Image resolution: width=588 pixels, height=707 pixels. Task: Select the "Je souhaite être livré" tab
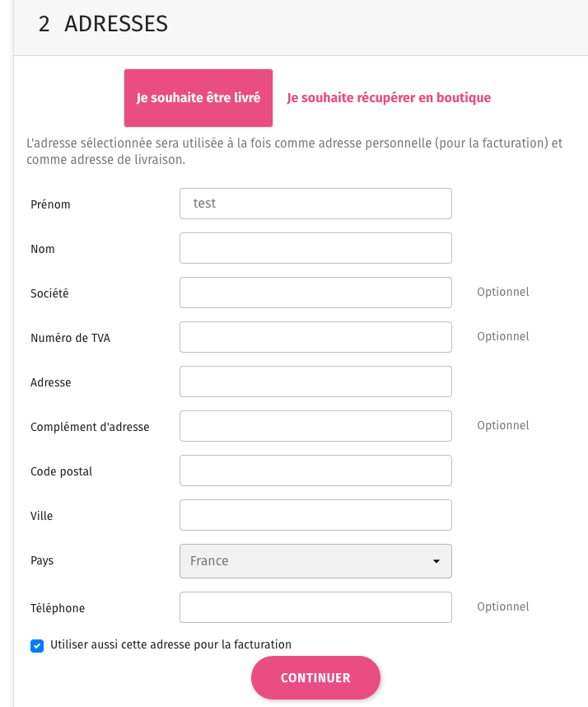pos(198,97)
